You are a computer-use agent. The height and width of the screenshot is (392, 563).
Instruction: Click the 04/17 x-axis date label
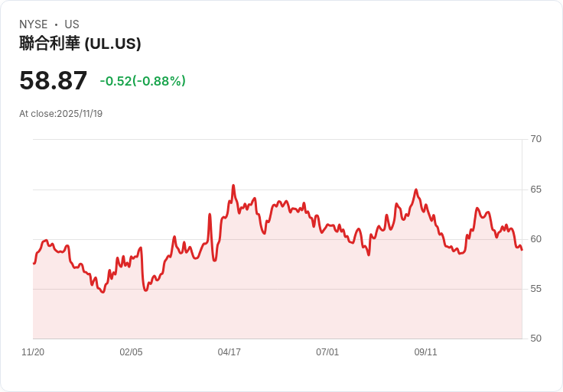[x=229, y=352]
